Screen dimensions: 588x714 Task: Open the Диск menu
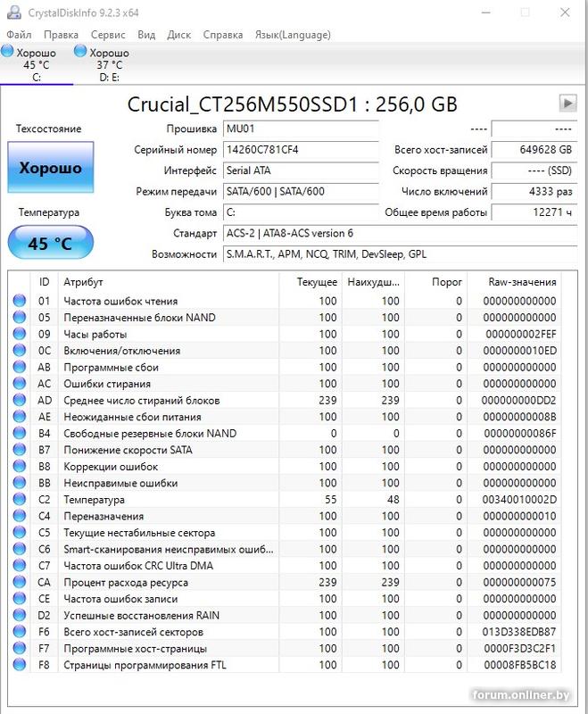point(178,35)
